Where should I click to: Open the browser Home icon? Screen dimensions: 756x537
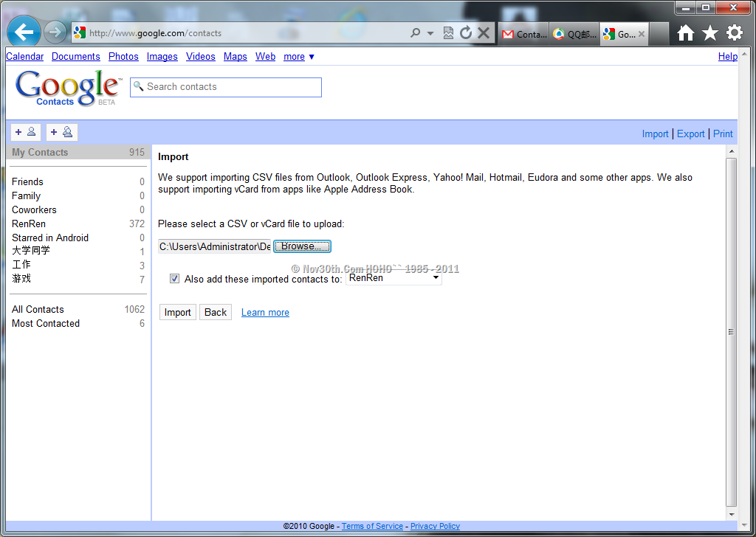pyautogui.click(x=685, y=32)
